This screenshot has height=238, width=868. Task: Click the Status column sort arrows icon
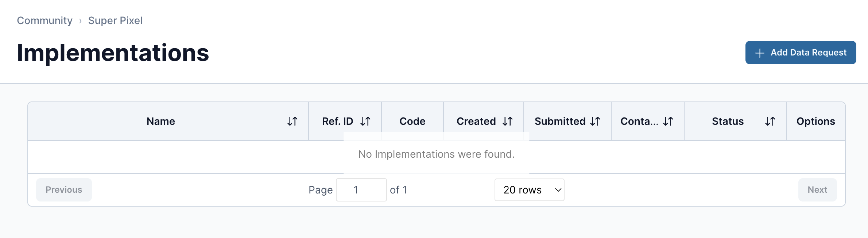pyautogui.click(x=770, y=121)
